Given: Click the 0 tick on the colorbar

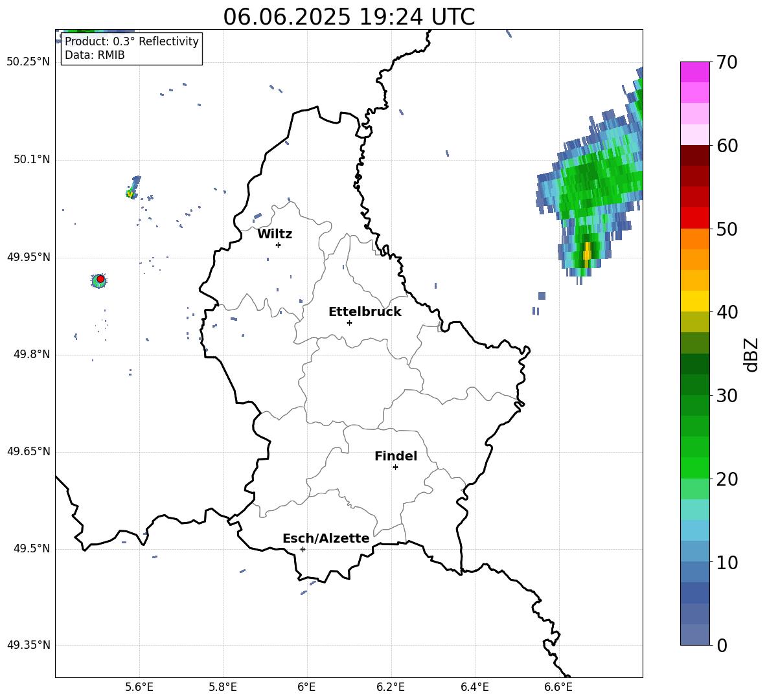Looking at the screenshot, I should click(x=722, y=645).
